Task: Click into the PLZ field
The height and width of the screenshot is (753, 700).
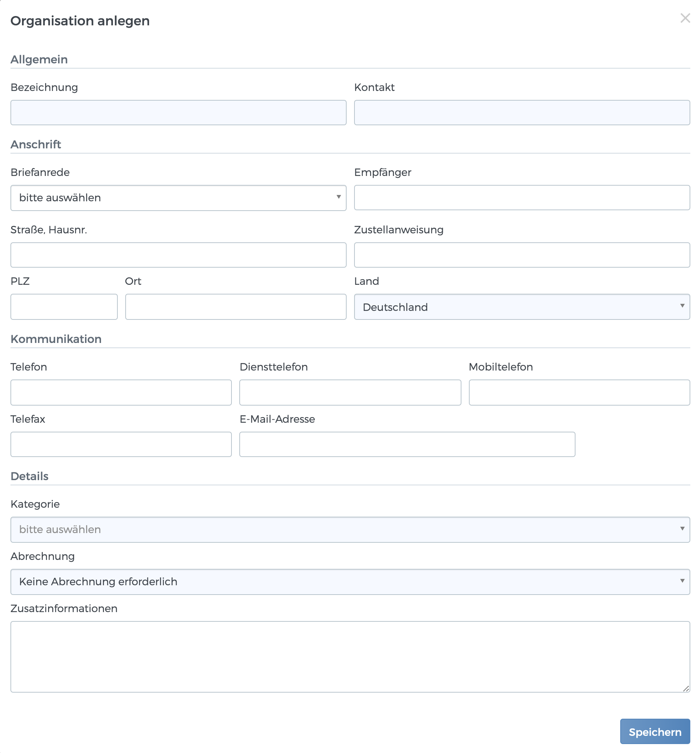Action: [64, 307]
